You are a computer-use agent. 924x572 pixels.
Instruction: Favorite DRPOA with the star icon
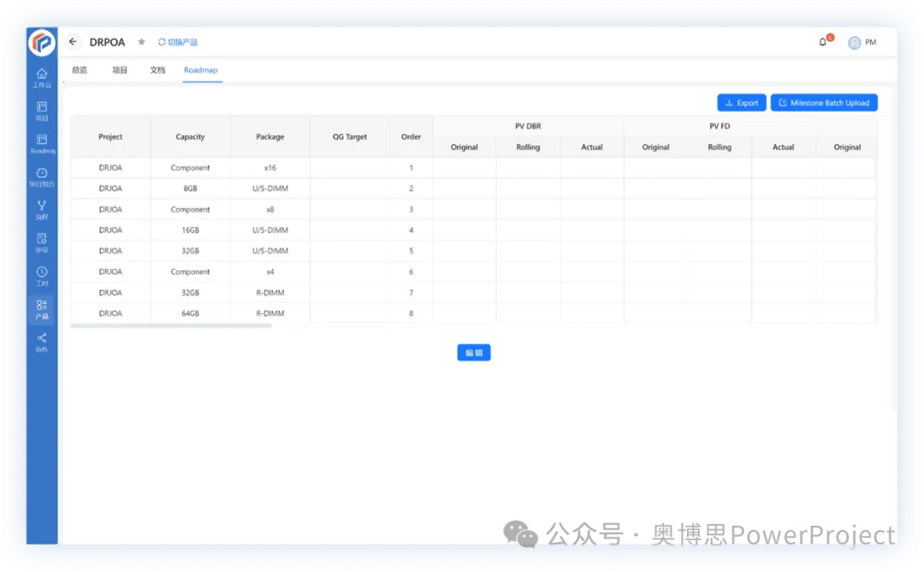[141, 42]
